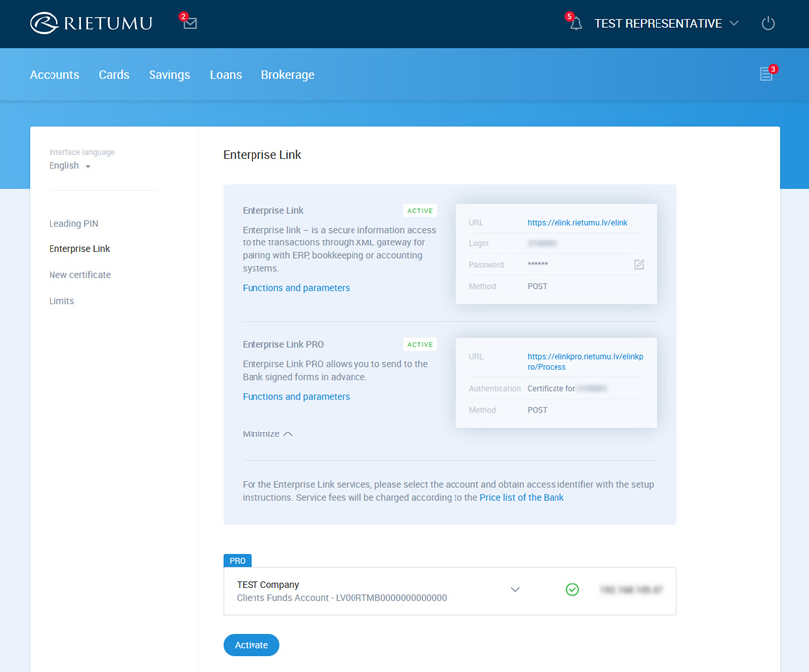Viewport: 809px width, 672px height.
Task: Click the green verification checkmark icon
Action: [x=572, y=589]
